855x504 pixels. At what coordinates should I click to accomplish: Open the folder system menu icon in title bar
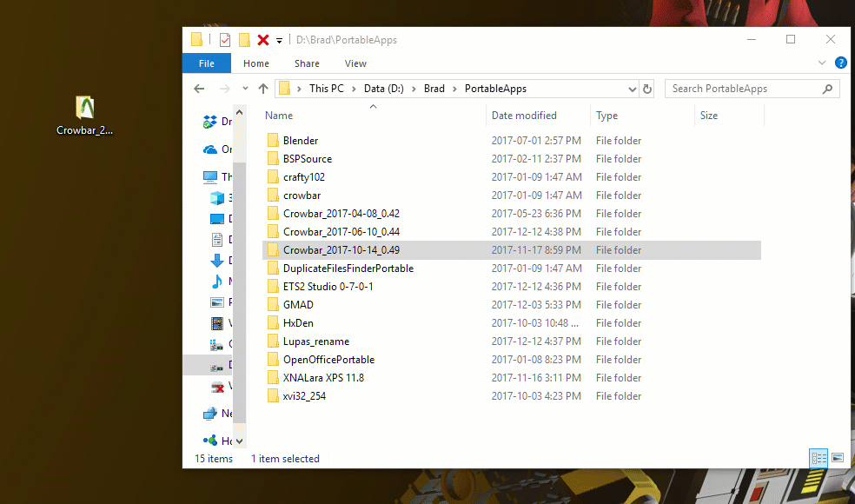tap(197, 39)
